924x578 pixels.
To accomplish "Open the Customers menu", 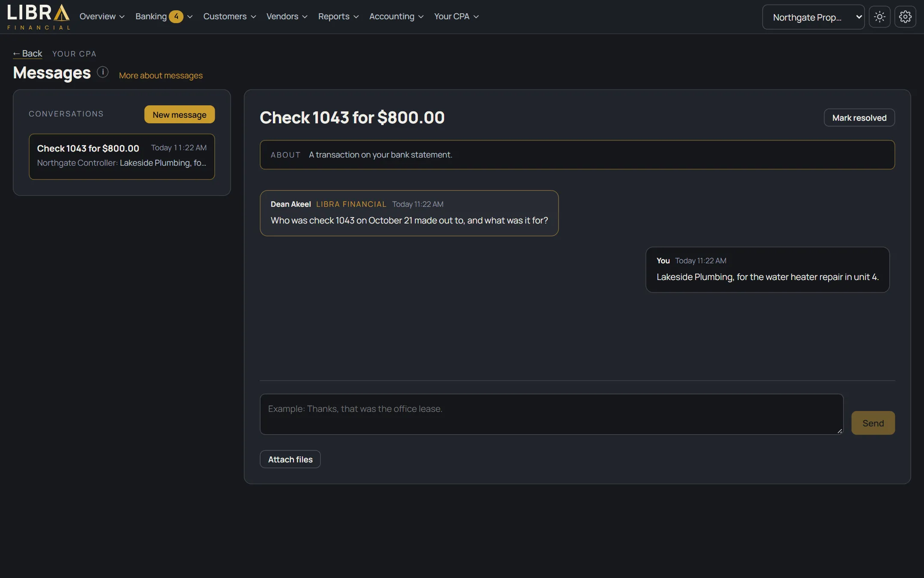I will point(229,16).
